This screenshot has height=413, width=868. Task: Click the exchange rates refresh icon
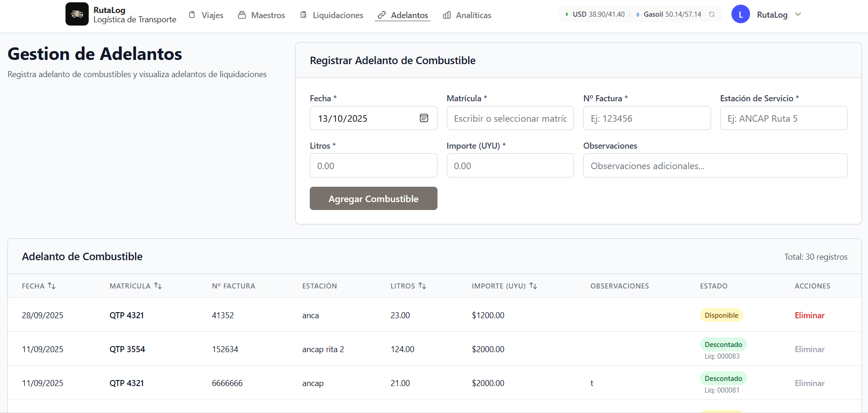[711, 14]
